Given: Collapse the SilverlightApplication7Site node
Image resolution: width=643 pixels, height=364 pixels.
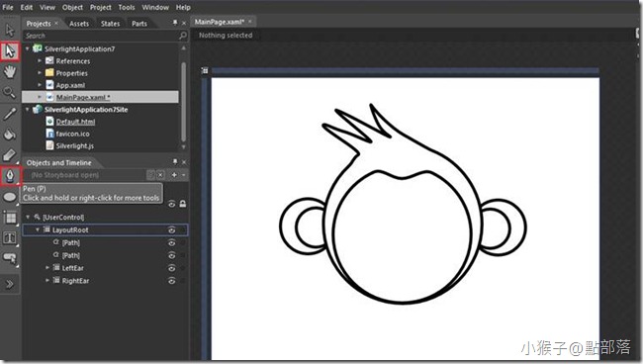Looking at the screenshot, I should click(28, 110).
